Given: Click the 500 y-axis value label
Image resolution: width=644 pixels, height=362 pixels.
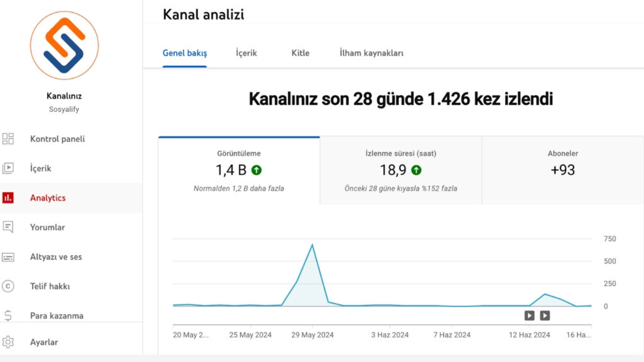Looking at the screenshot, I should [x=610, y=261].
